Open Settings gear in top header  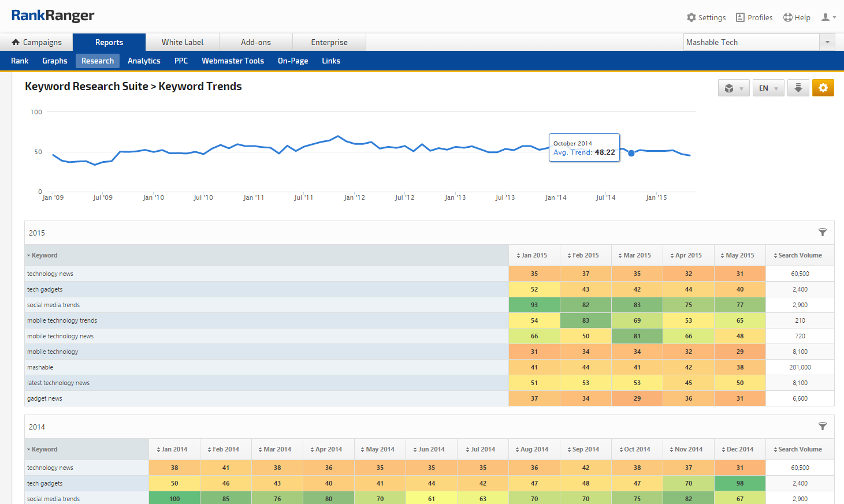691,17
